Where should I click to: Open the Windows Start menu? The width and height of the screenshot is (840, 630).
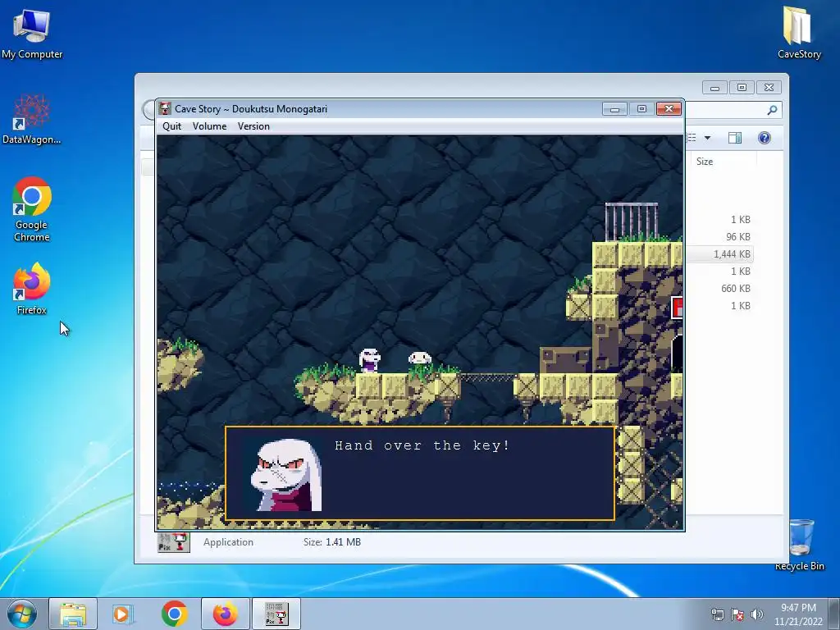[21, 614]
